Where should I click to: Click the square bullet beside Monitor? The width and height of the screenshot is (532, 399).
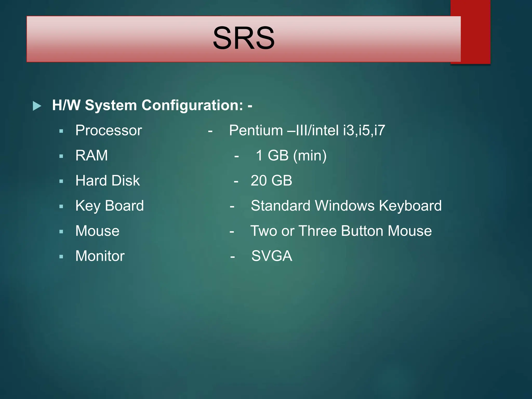tap(61, 257)
